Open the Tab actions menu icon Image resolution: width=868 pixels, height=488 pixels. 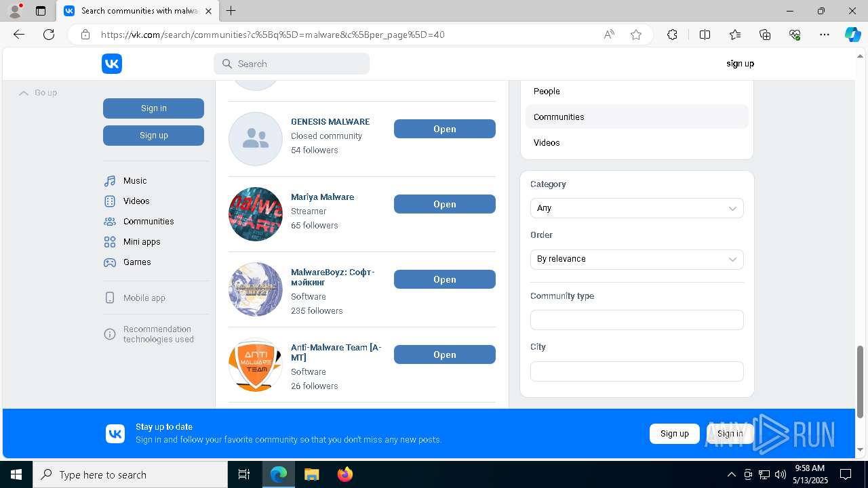[x=41, y=11]
